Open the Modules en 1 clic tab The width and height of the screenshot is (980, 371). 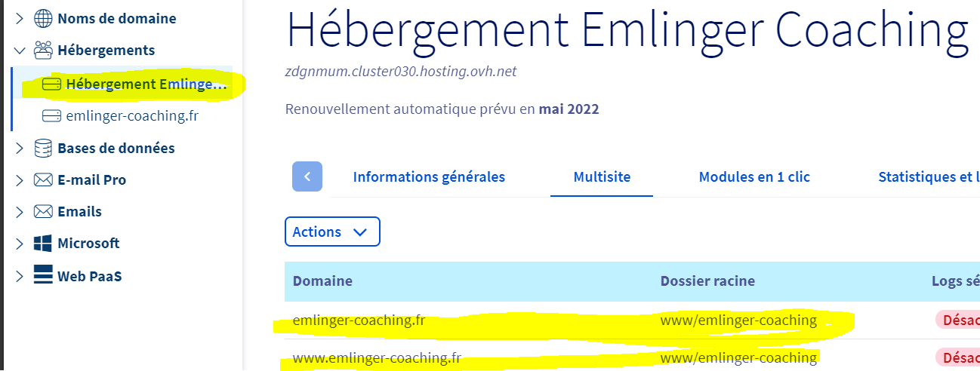pos(753,177)
